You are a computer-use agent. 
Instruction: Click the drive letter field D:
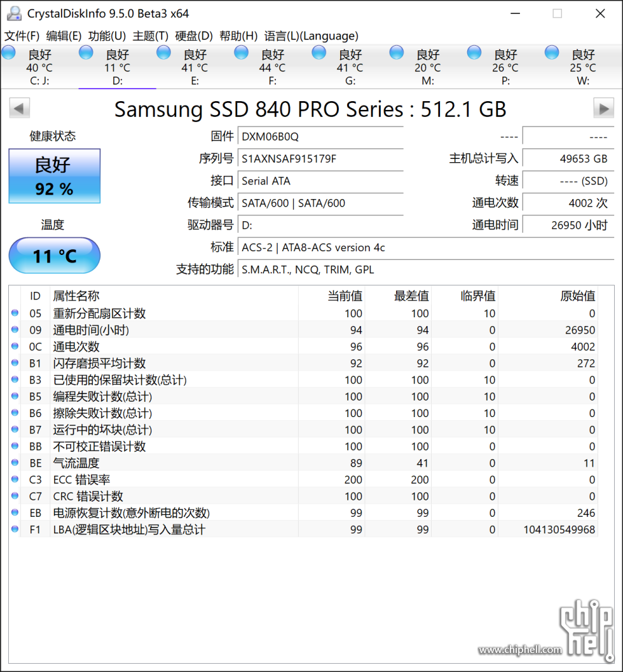coord(320,226)
